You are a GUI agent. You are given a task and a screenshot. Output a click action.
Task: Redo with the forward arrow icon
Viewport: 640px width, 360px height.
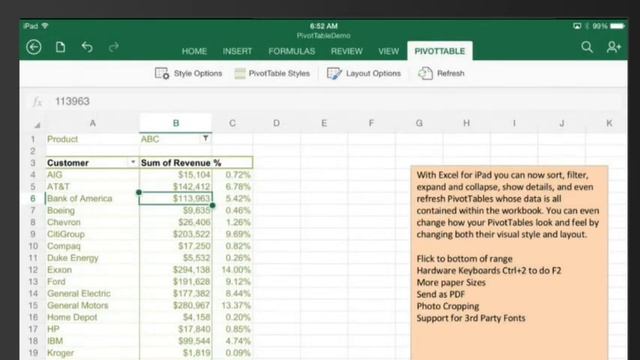113,47
